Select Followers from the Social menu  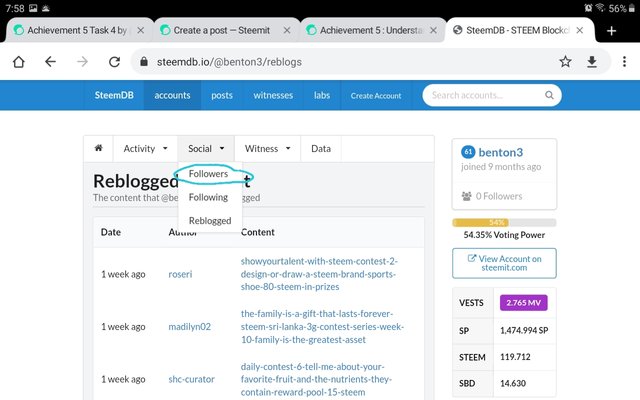(208, 174)
